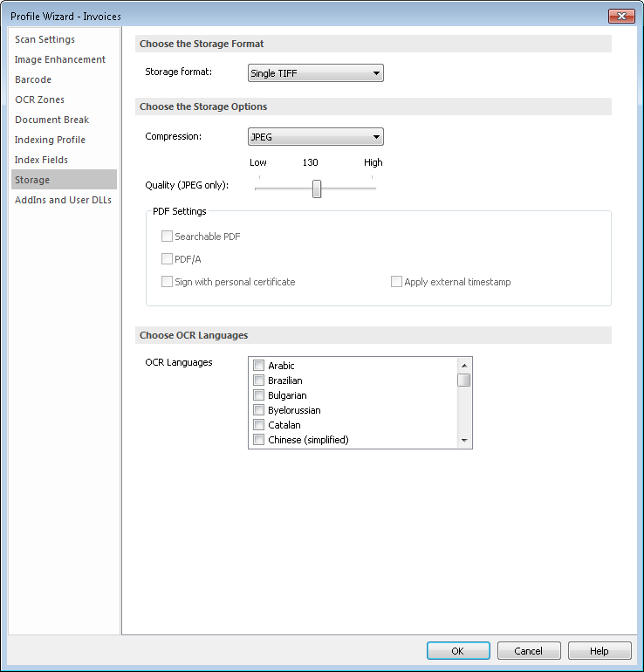Image resolution: width=644 pixels, height=672 pixels.
Task: Open Help for the wizard
Action: tap(599, 651)
